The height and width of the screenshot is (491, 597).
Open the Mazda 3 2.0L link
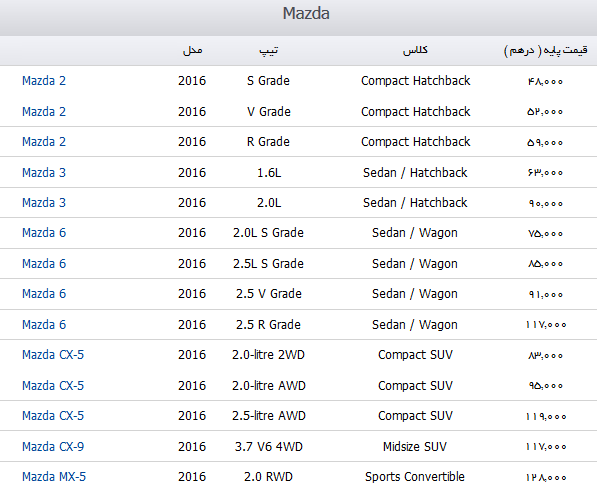point(44,202)
